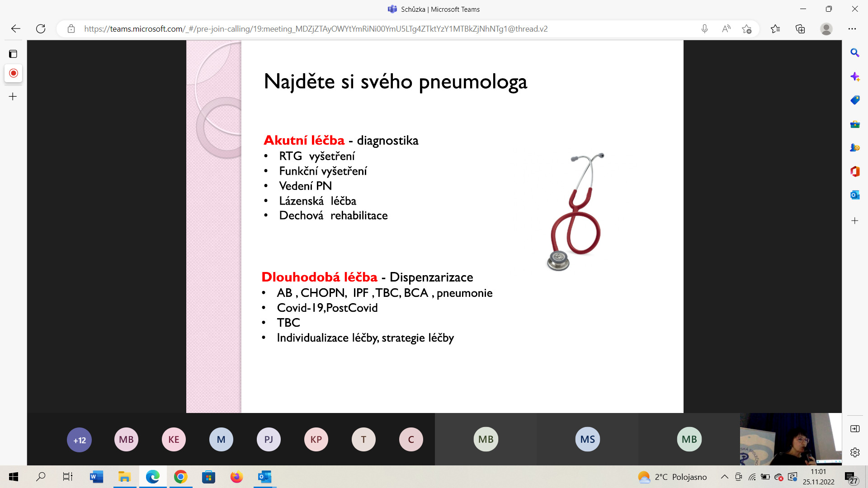Select the recording Teams tab in vertical tabs
Screen dimensions: 868x488
(14, 73)
